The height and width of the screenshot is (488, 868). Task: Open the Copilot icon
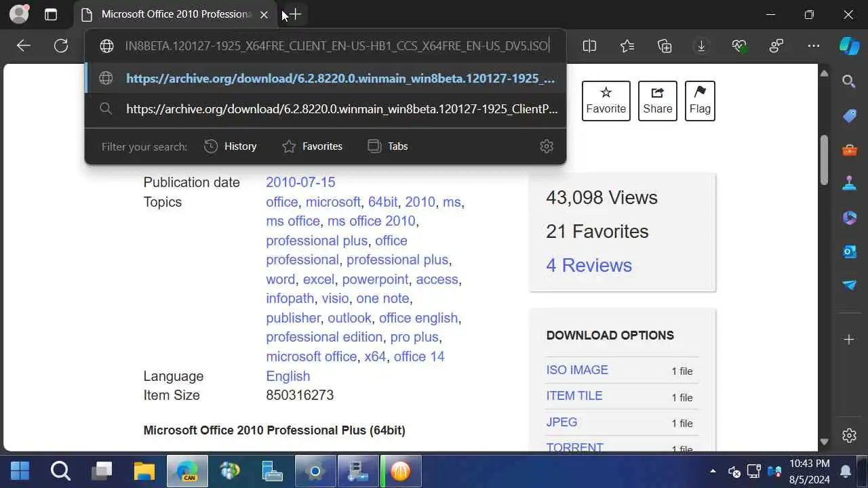tap(849, 46)
